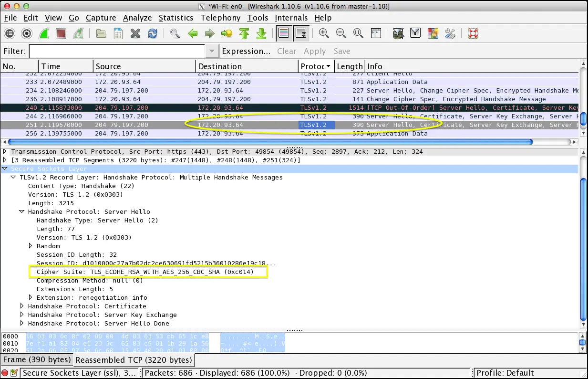Screen dimensions: 588x379
Task: Click in the Filter input field
Action: pos(117,51)
